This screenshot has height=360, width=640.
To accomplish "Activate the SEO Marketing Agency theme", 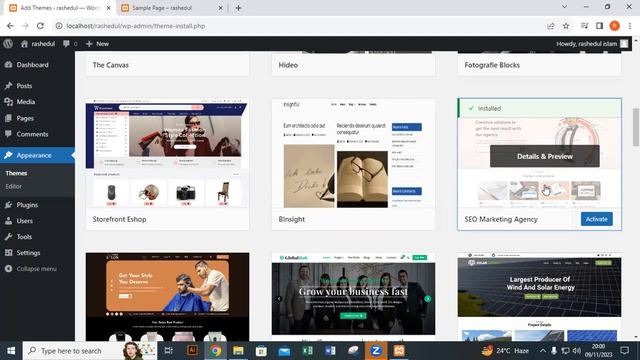I will (x=596, y=219).
